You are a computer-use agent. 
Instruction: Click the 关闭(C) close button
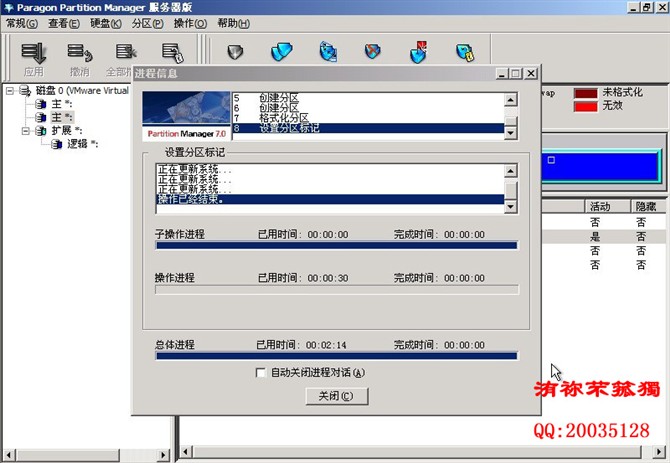(x=337, y=396)
